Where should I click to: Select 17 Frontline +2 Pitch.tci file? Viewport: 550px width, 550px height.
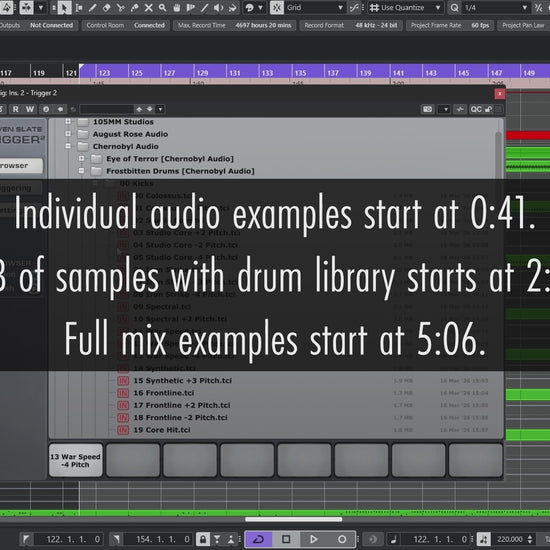182,405
